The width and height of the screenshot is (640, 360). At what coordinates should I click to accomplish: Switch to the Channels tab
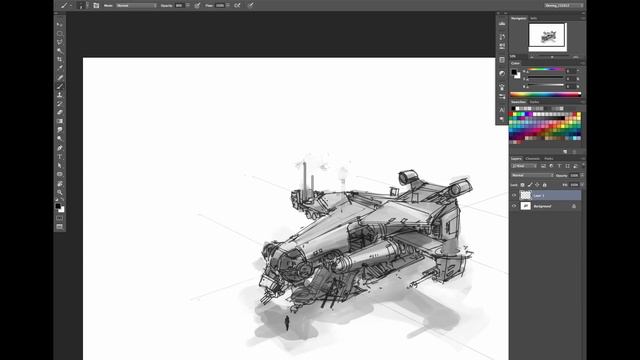click(532, 158)
